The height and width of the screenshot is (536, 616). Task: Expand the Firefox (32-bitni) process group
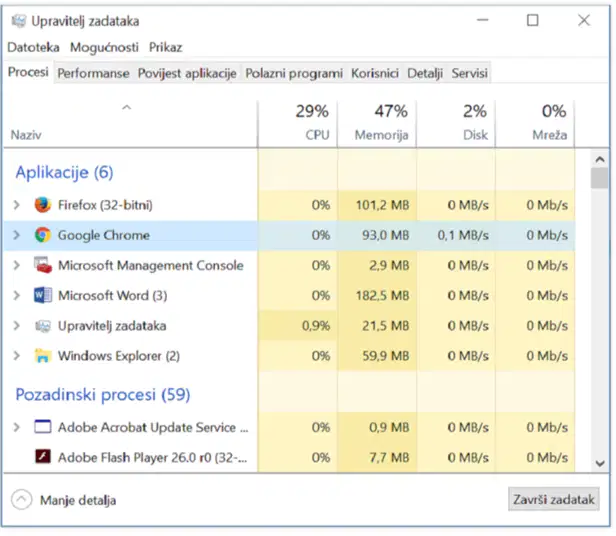point(16,205)
